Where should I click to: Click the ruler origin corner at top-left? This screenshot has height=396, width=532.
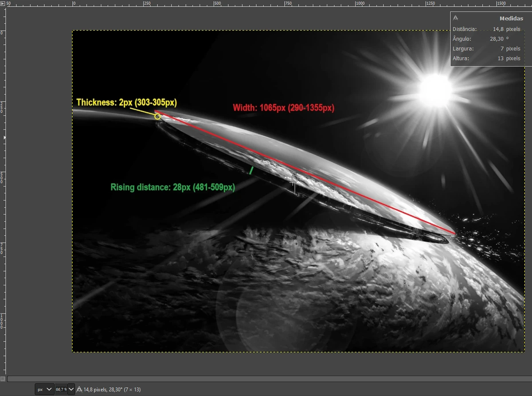(3, 3)
